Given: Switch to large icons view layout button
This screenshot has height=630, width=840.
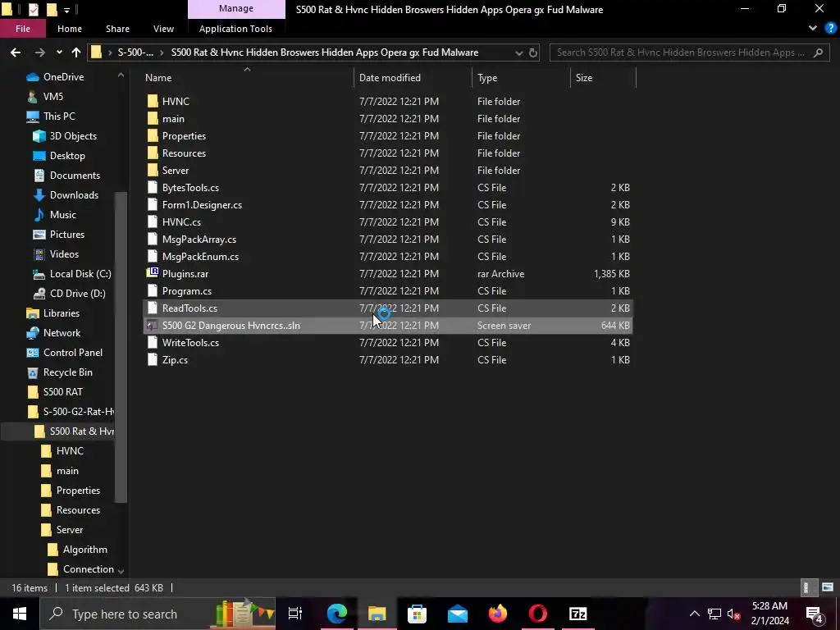Looking at the screenshot, I should [x=828, y=587].
